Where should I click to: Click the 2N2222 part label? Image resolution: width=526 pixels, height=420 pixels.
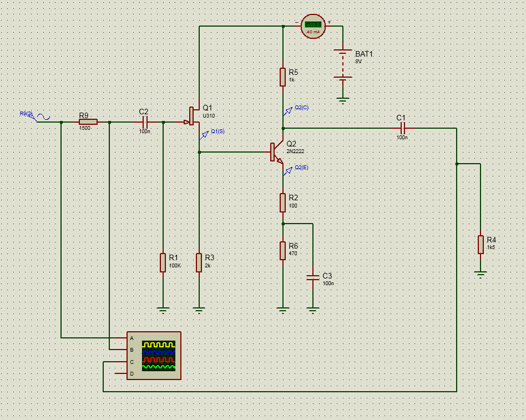tap(295, 151)
